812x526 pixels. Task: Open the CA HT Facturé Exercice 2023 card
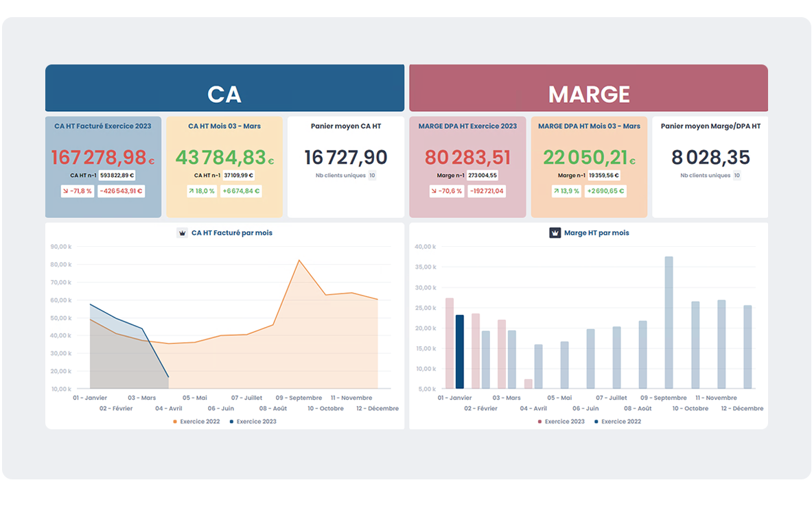click(x=103, y=167)
